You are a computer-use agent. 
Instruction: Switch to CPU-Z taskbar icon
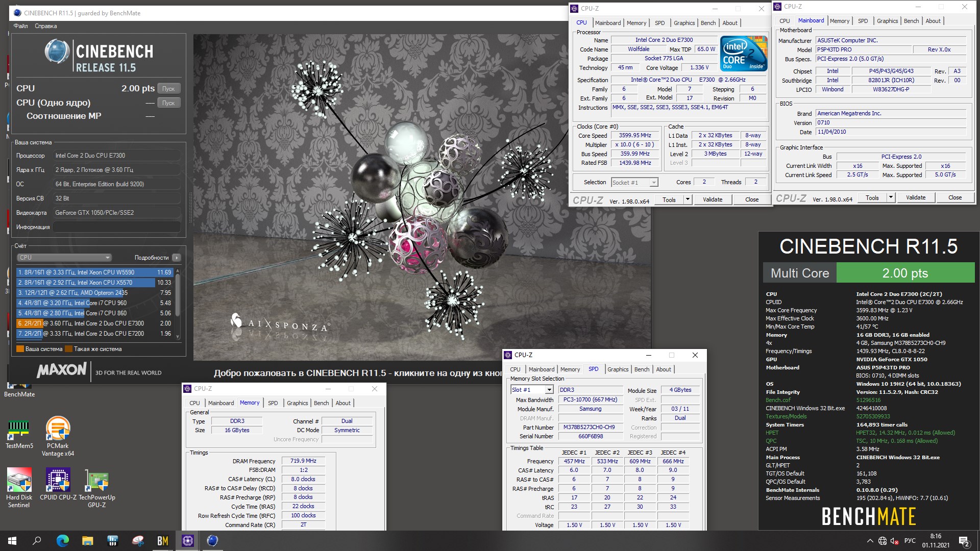[x=188, y=541]
